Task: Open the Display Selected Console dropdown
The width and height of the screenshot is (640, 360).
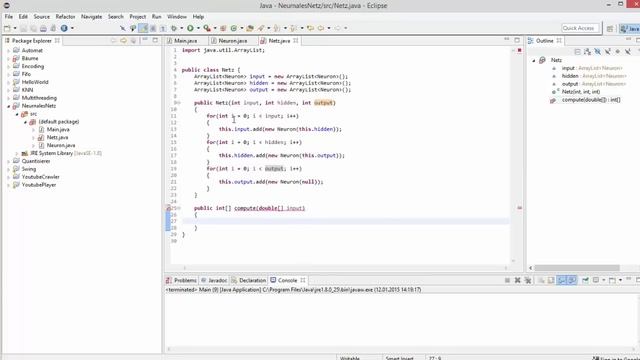Action: tap(604, 280)
